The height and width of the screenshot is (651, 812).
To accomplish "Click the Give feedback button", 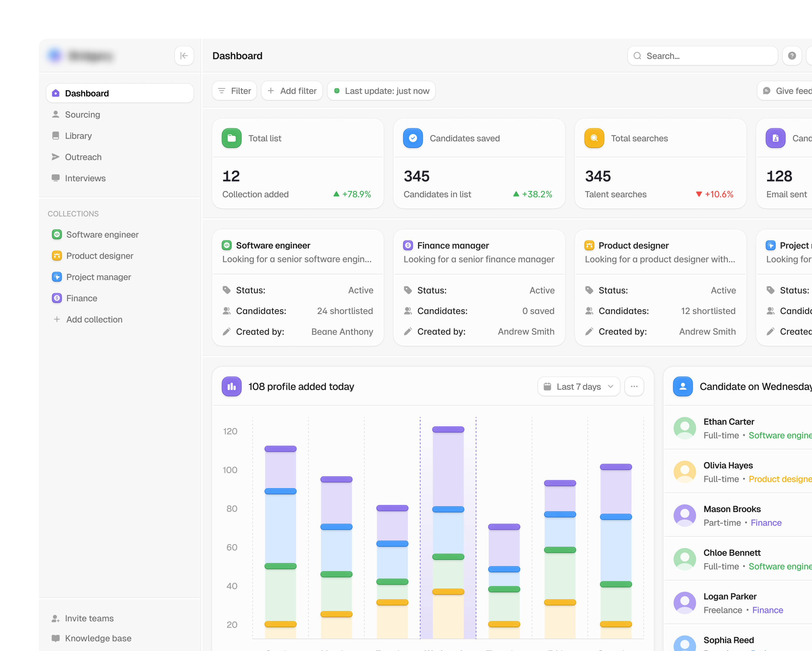I will [x=785, y=91].
